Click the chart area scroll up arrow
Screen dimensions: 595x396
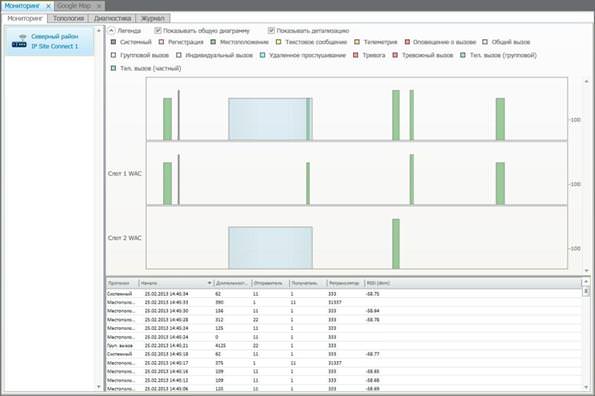pos(586,81)
